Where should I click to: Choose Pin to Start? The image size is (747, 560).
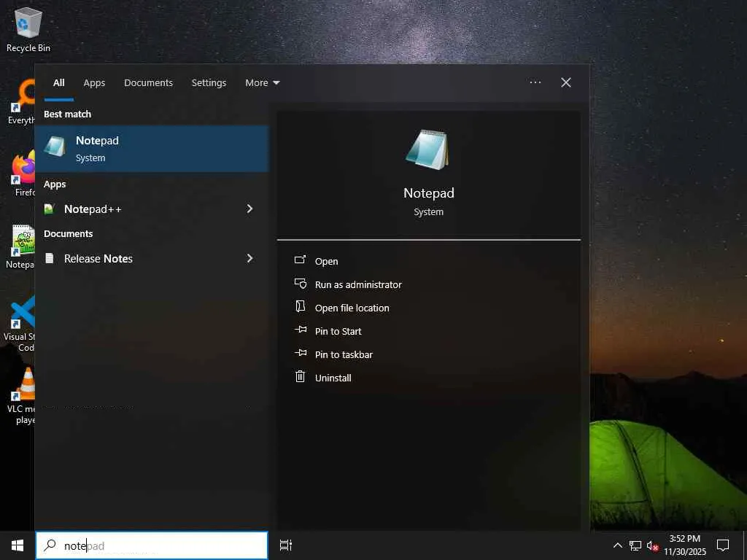tap(338, 331)
